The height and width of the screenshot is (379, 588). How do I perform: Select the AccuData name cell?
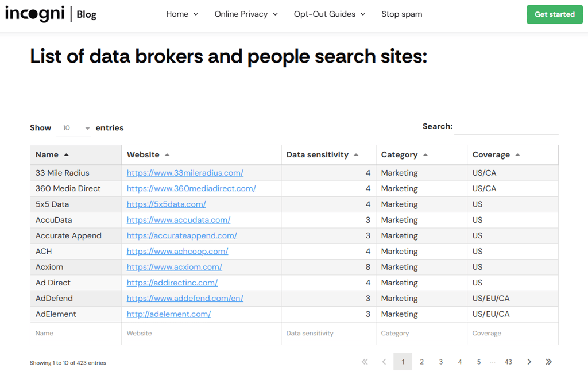(x=76, y=220)
